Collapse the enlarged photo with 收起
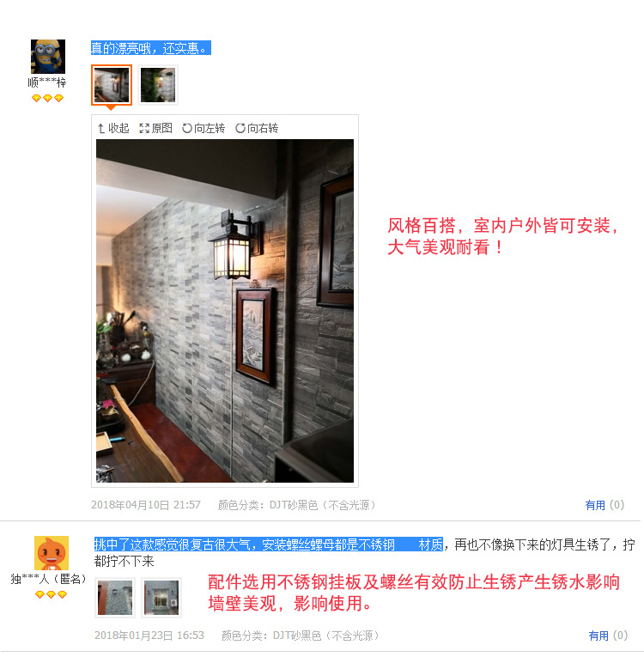Image resolution: width=644 pixels, height=657 pixels. [113, 128]
